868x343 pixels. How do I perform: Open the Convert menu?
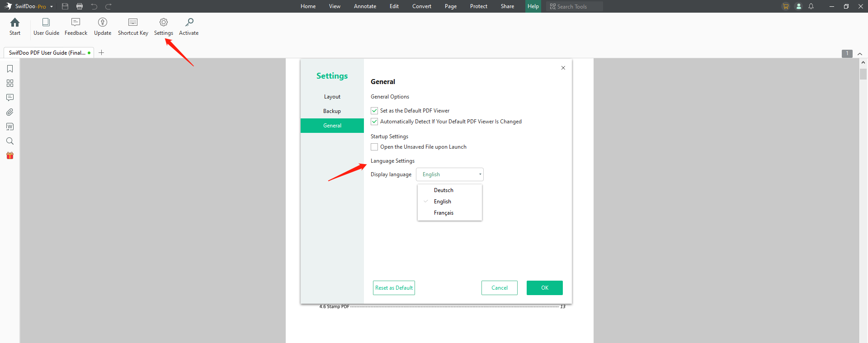tap(421, 6)
